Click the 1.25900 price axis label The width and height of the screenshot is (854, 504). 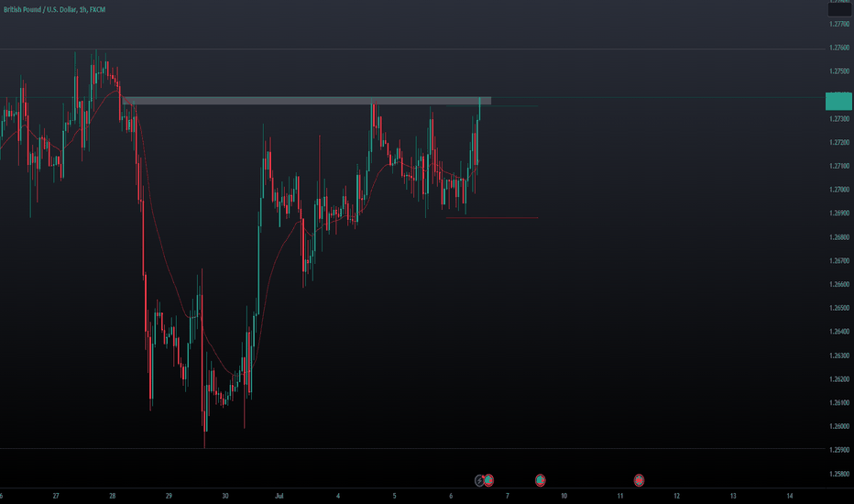point(839,450)
